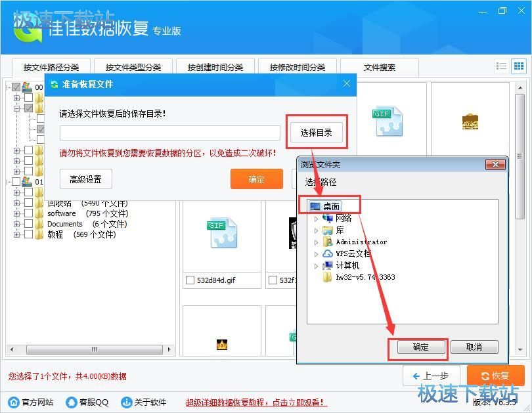Viewport: 532px width, 413px height.
Task: Expand the Documents folder node
Action: [16, 224]
